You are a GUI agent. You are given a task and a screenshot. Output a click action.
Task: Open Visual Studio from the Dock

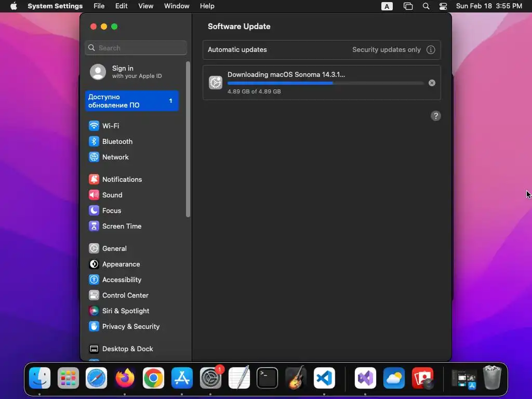click(365, 378)
